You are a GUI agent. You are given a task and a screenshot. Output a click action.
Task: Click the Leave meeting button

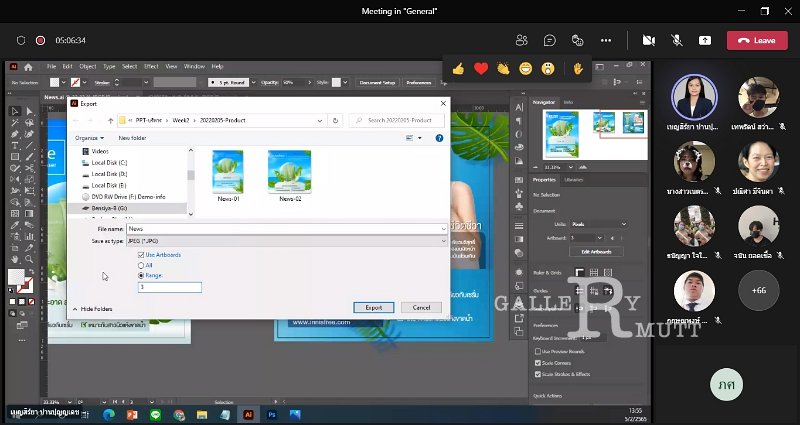tap(757, 40)
